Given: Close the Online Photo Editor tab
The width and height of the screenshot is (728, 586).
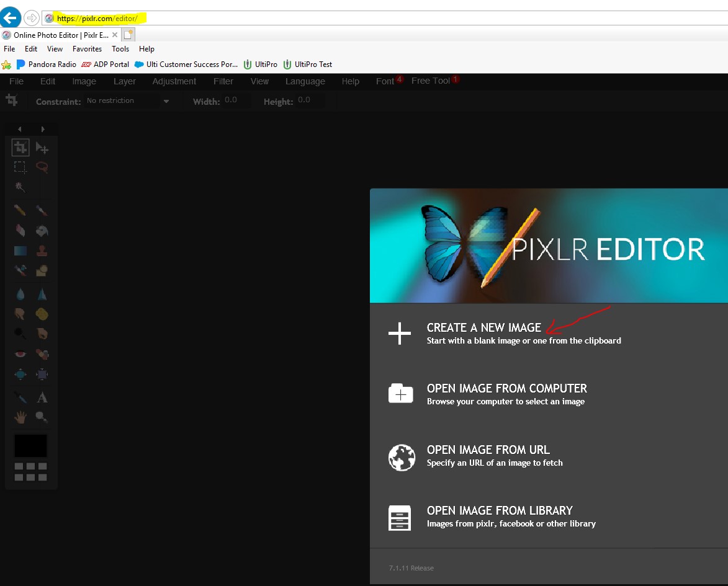Looking at the screenshot, I should 115,35.
